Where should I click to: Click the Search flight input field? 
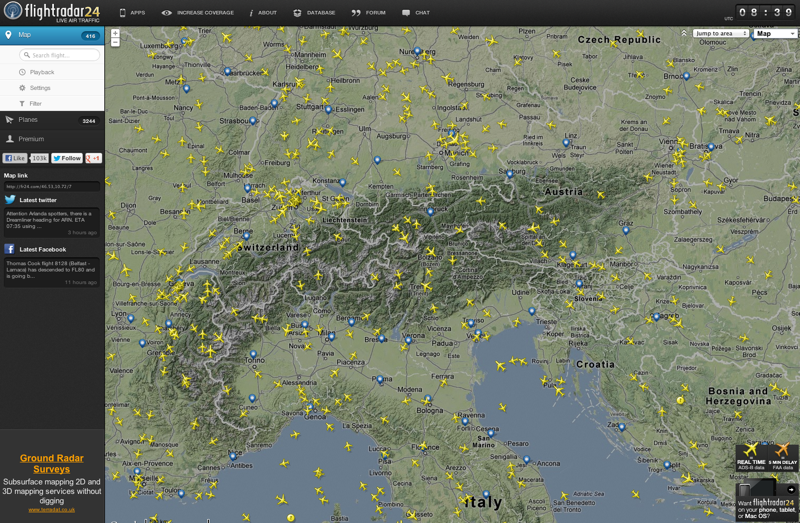(60, 55)
